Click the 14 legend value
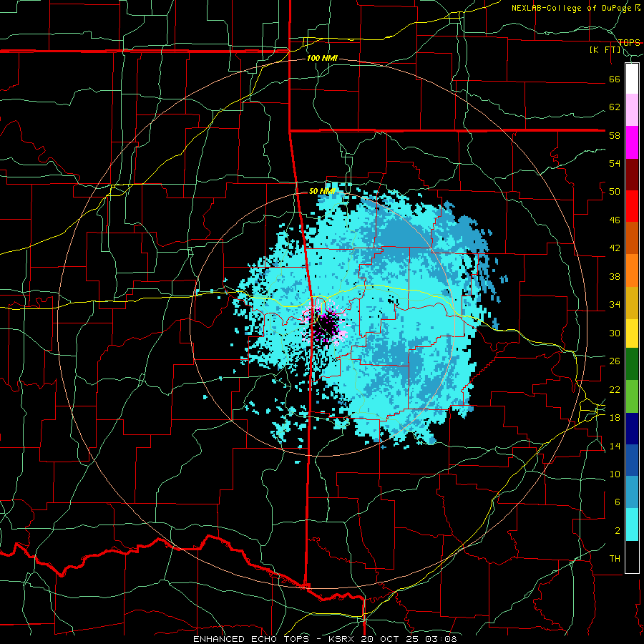 615,446
